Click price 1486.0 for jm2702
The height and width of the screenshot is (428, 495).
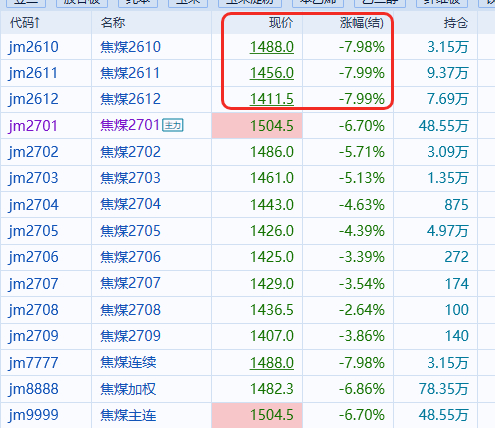point(272,152)
